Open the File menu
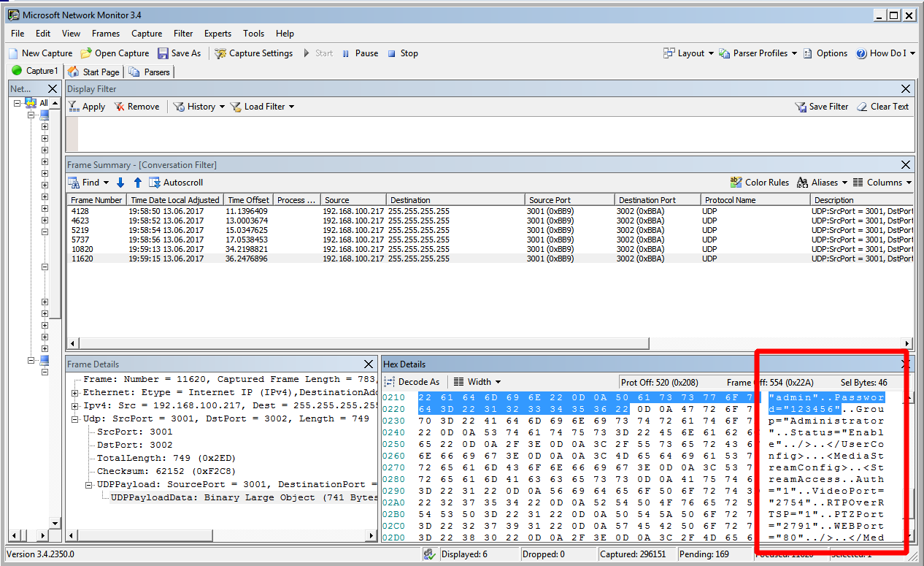This screenshot has height=566, width=924. tap(18, 34)
